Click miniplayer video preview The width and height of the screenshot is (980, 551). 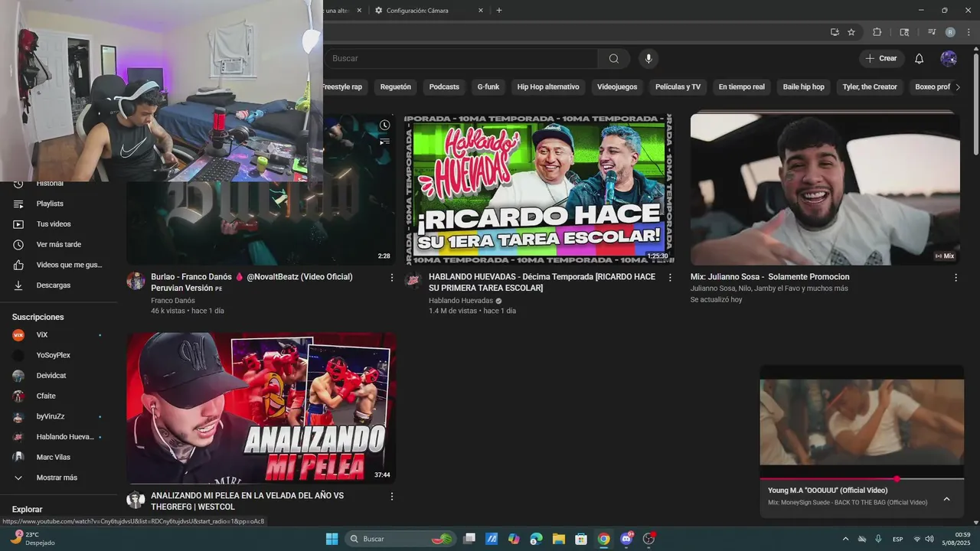[862, 422]
